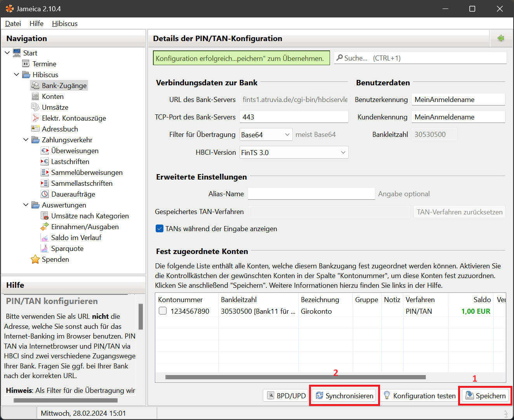Disable TANs während der Eingabe anzeigen checkbox
This screenshot has height=420, width=514.
pos(159,228)
